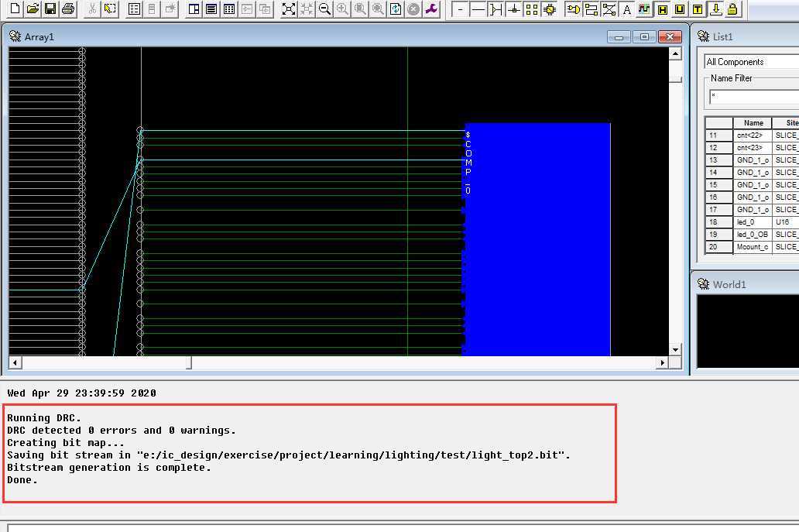Viewport: 799px width, 532px height.
Task: Click the yellow download arrow icon
Action: [715, 9]
